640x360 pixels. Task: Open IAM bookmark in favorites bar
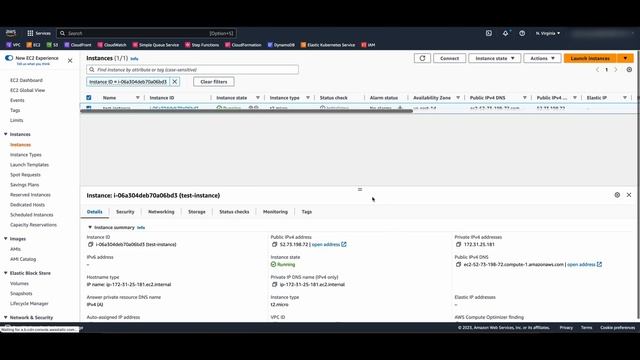pos(368,45)
